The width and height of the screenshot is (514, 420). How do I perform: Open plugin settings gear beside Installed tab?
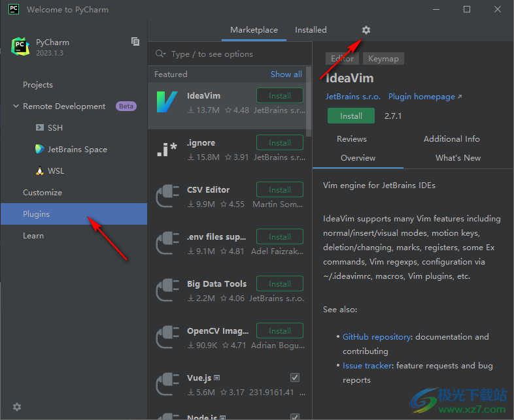coord(366,30)
